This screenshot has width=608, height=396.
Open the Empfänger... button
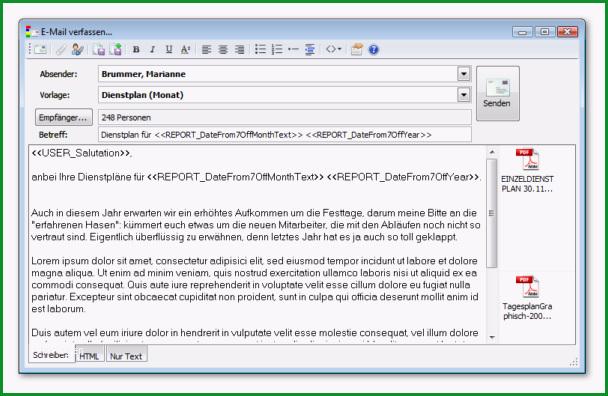tap(64, 117)
